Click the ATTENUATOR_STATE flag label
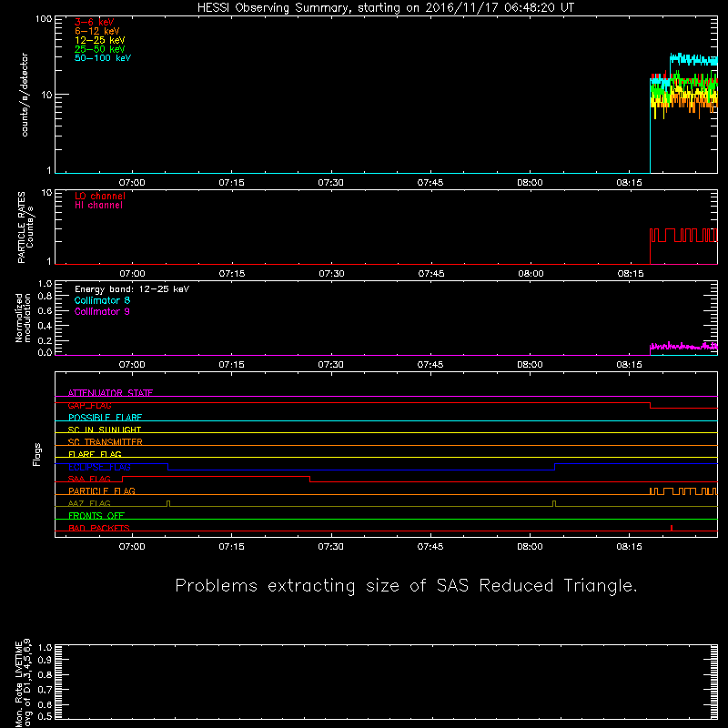 [x=110, y=393]
